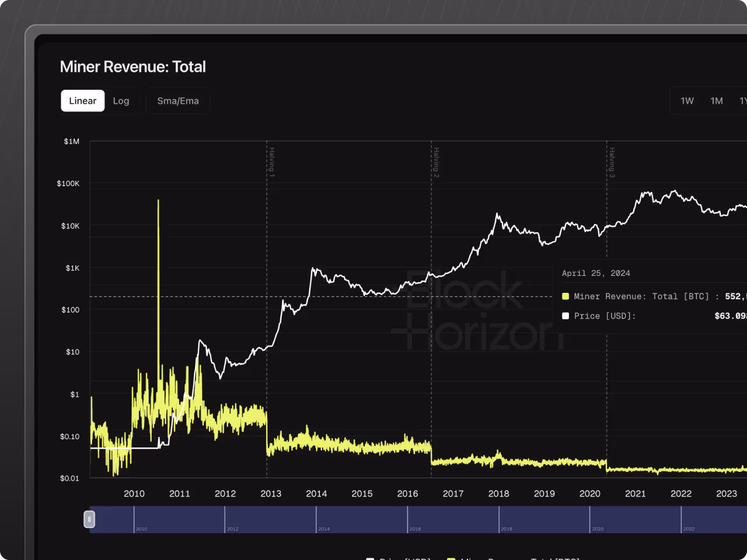Set the time range to 1W
The width and height of the screenshot is (747, 560).
click(687, 101)
